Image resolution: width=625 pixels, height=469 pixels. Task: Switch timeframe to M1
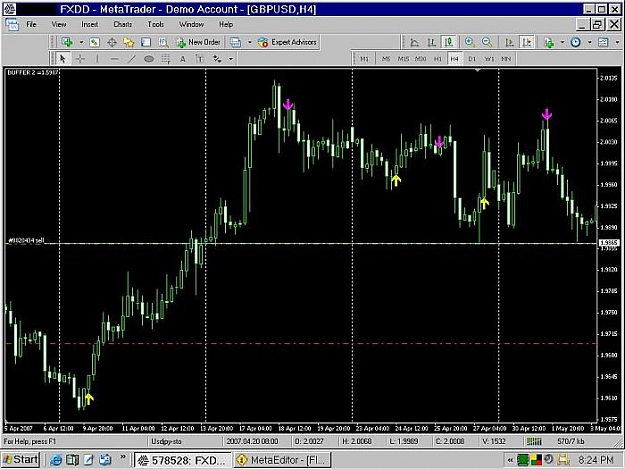pyautogui.click(x=364, y=59)
